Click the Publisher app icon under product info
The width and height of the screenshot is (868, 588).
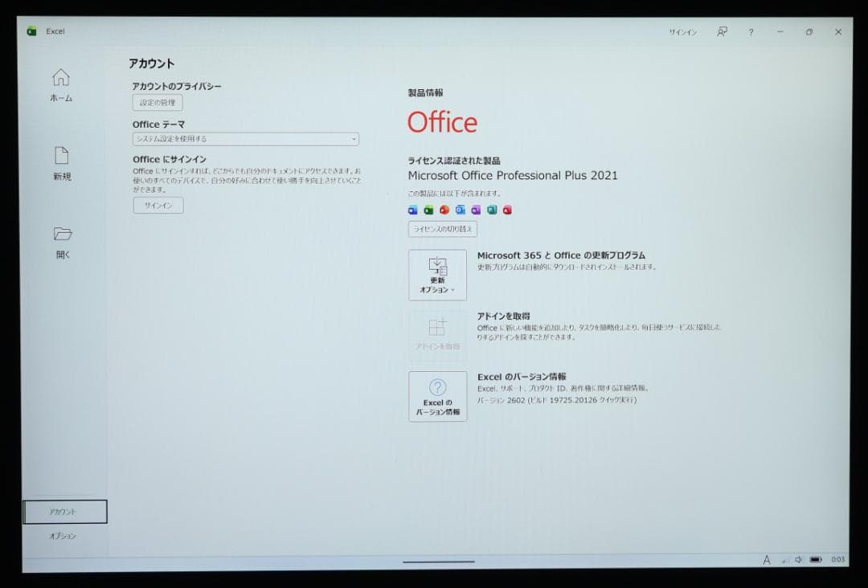(x=492, y=210)
